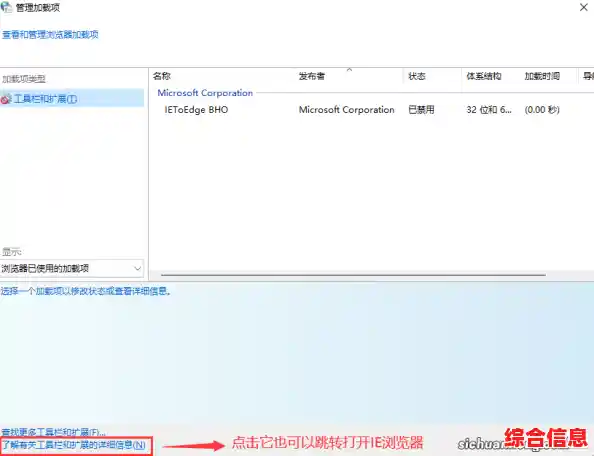
Task: Click the 管理加载项 window title icon
Action: coord(6,7)
